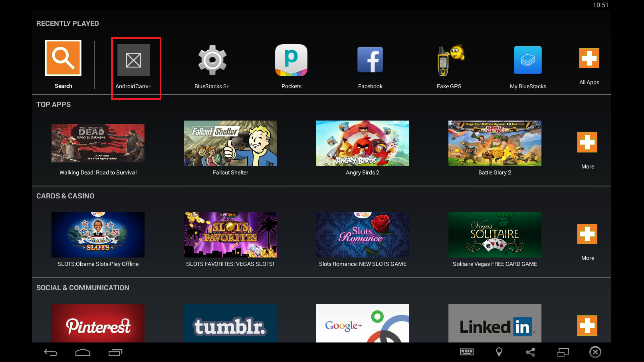Open My BlueStacks app icon
The image size is (644, 362).
(x=528, y=60)
